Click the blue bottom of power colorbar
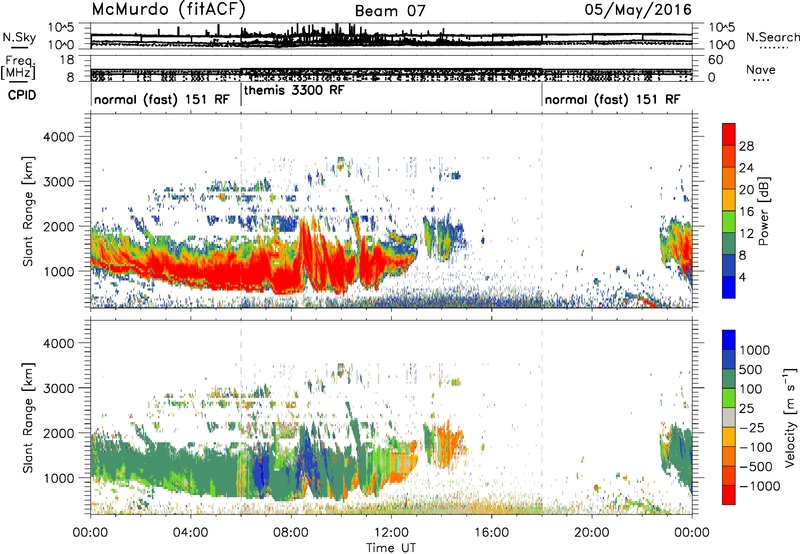This screenshot has height=554, width=800. click(729, 287)
